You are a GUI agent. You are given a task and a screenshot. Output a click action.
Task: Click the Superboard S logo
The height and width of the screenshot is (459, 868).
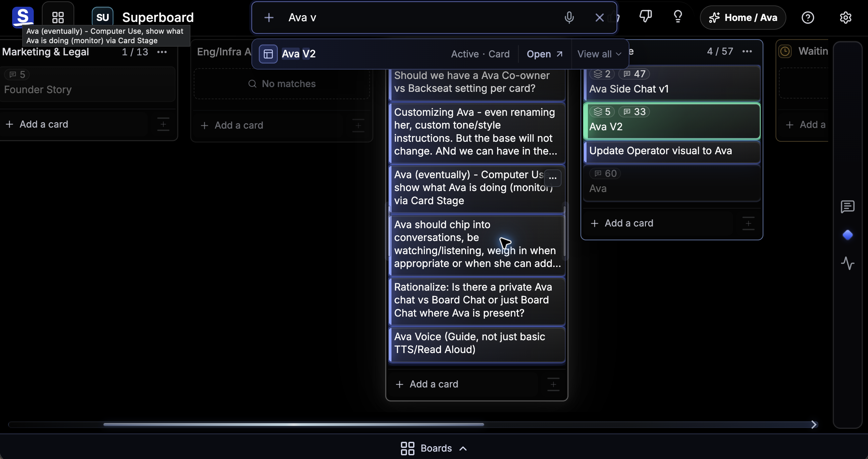pos(23,17)
